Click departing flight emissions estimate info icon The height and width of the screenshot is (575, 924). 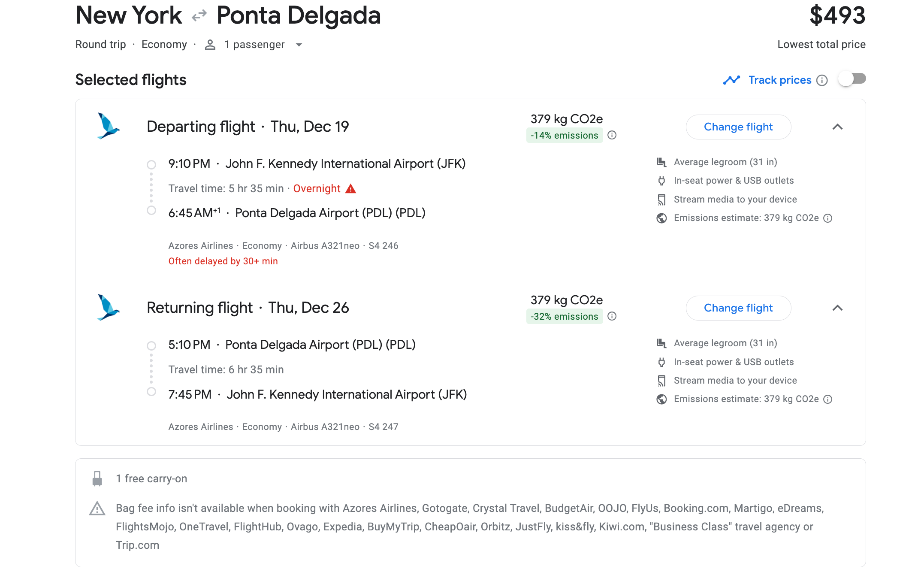point(828,218)
